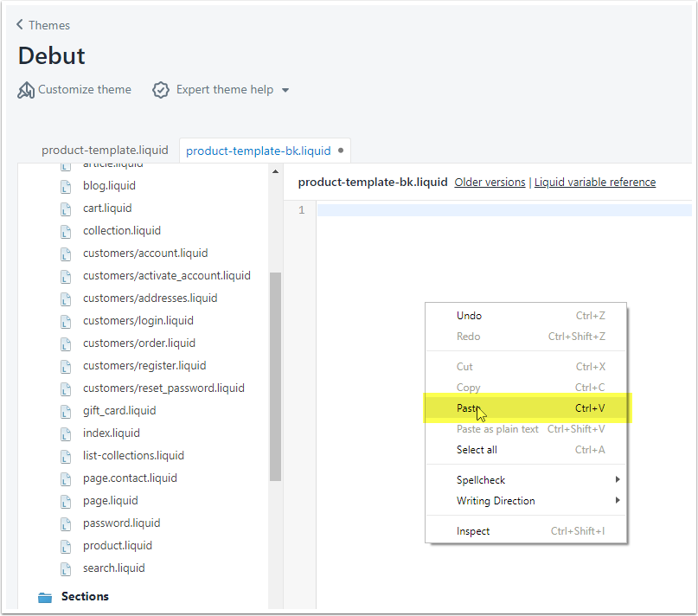The height and width of the screenshot is (616, 698).
Task: Click file icon beside customers/order.liquid
Action: pyautogui.click(x=66, y=343)
